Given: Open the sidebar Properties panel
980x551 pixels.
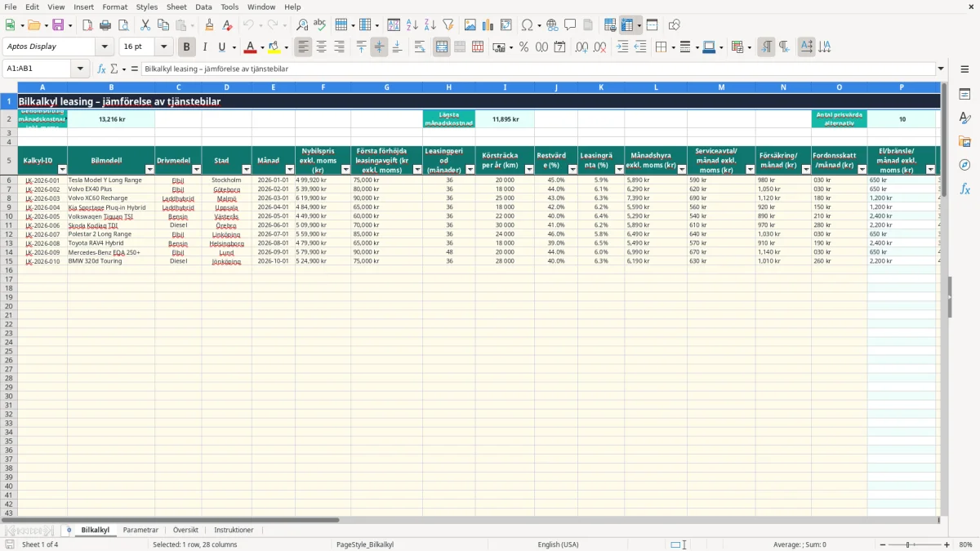Looking at the screenshot, I should pyautogui.click(x=964, y=95).
